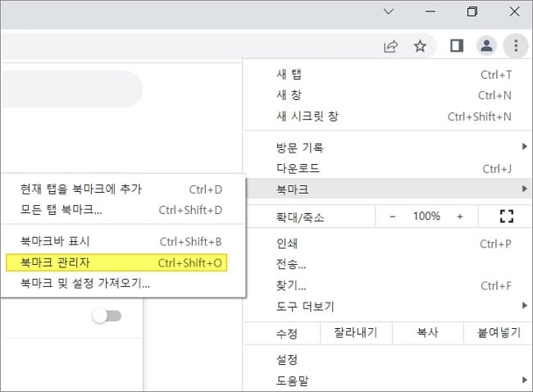Toggle 북마크바 표시 item
The image size is (533, 392).
(123, 241)
